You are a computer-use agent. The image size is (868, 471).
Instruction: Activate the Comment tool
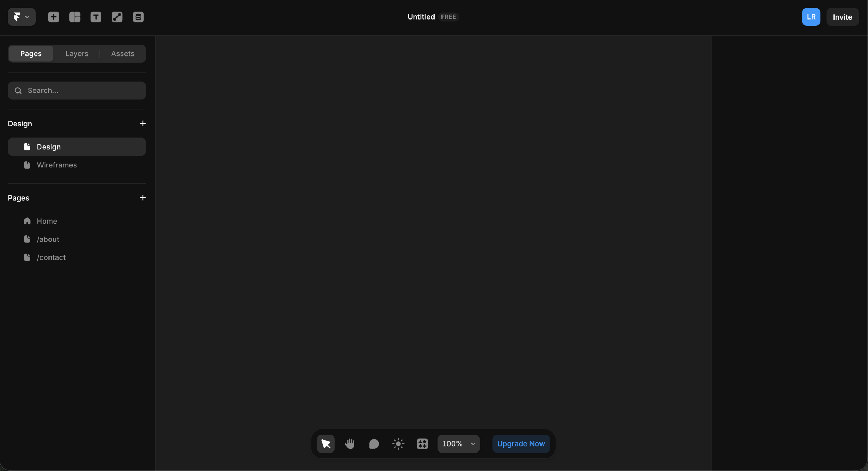374,444
